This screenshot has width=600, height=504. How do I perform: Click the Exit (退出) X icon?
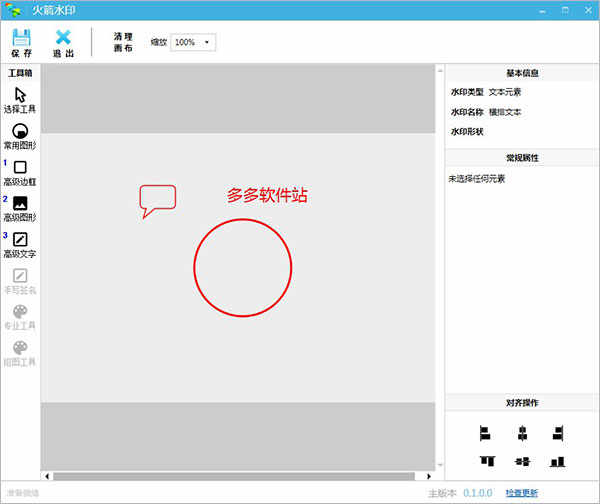pos(63,38)
